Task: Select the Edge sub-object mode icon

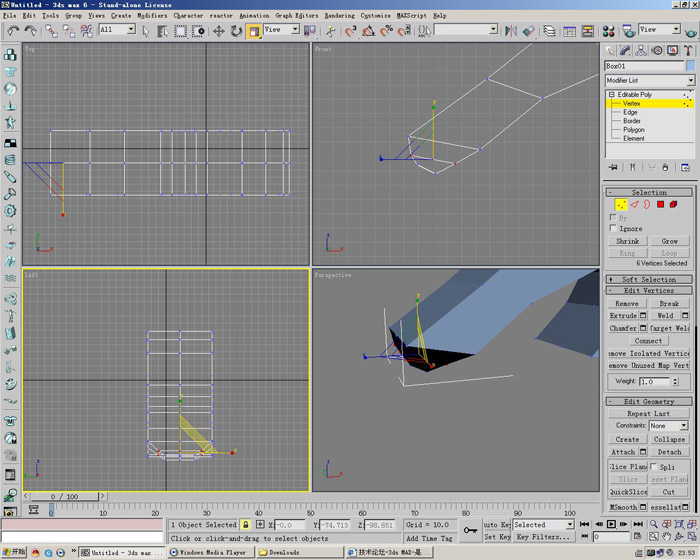Action: tap(634, 204)
